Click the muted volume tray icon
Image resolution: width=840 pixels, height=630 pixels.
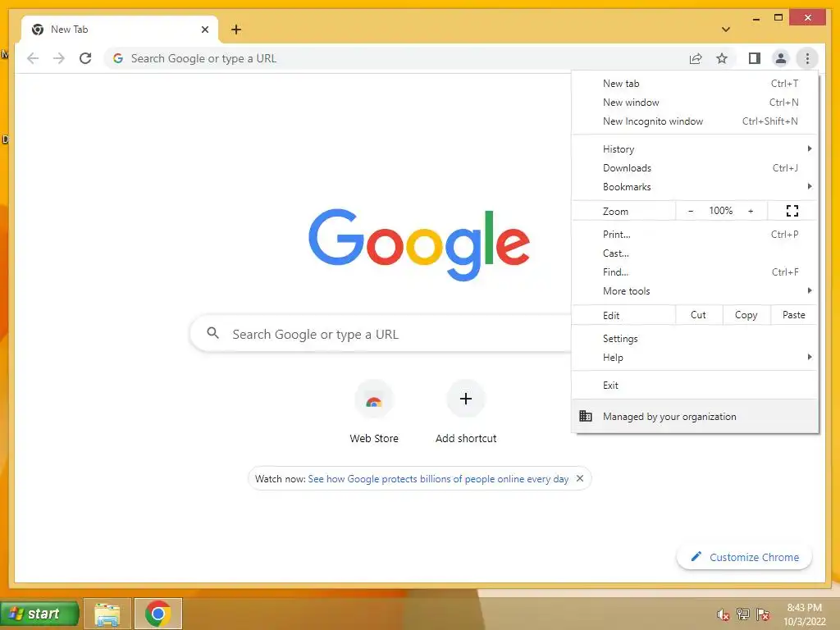tap(724, 614)
